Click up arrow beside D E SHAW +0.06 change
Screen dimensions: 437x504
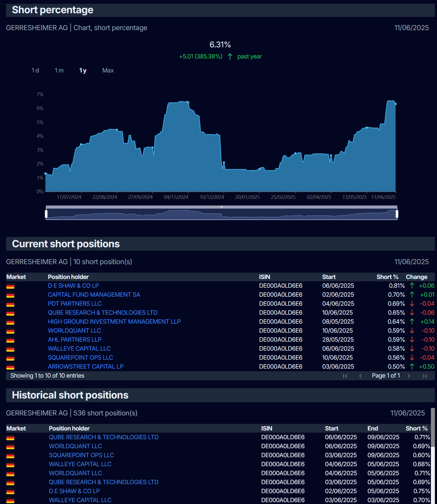[x=412, y=286]
